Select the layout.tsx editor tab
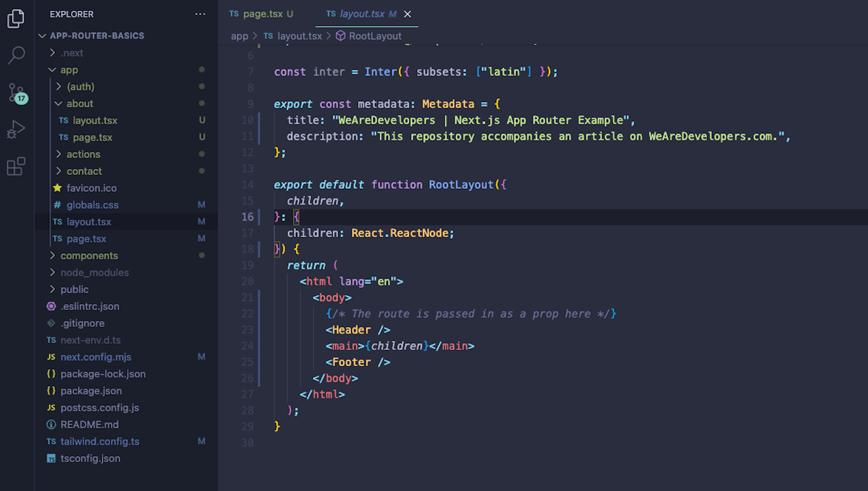868x491 pixels. [362, 14]
